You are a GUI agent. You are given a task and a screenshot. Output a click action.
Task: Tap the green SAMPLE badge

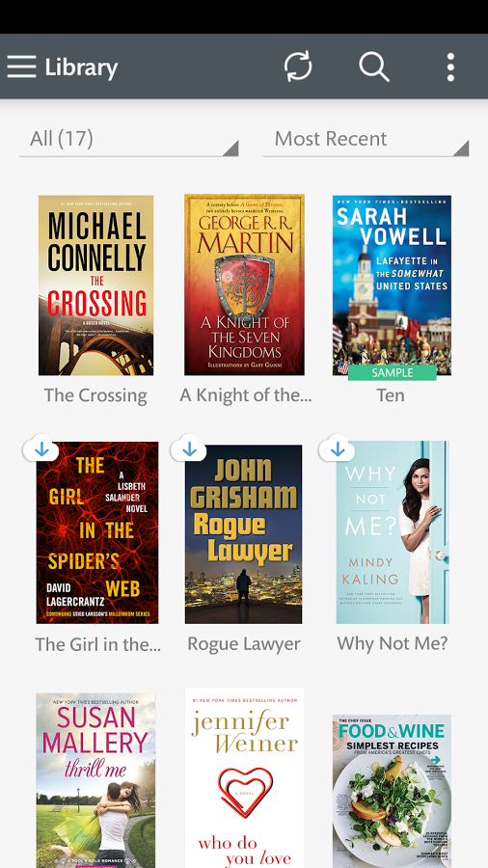tap(393, 372)
